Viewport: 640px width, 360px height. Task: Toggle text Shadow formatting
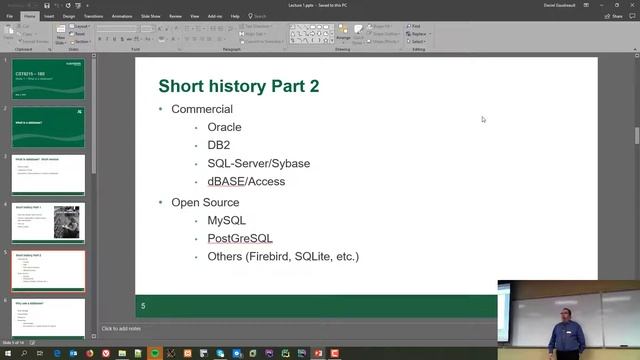122,39
